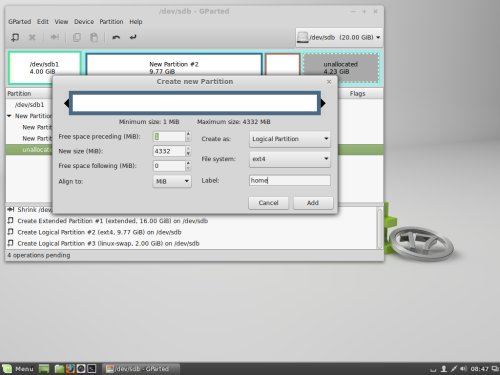Open the GParted menu
This screenshot has width=500, height=375.
20,22
